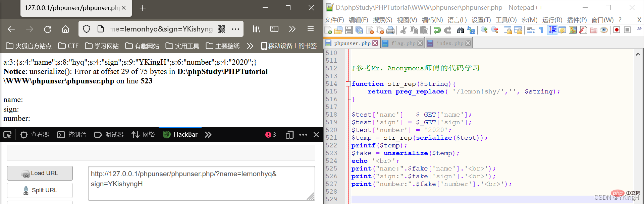Screen dimensions: 644x204
Task: Click the Redo arrow in Notepad++ toolbar
Action: [x=447, y=30]
